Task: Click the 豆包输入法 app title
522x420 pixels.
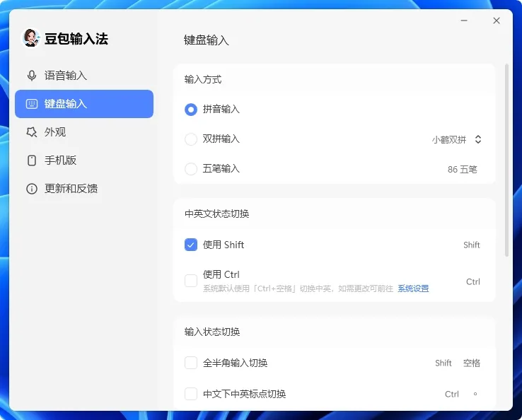Action: [x=76, y=39]
